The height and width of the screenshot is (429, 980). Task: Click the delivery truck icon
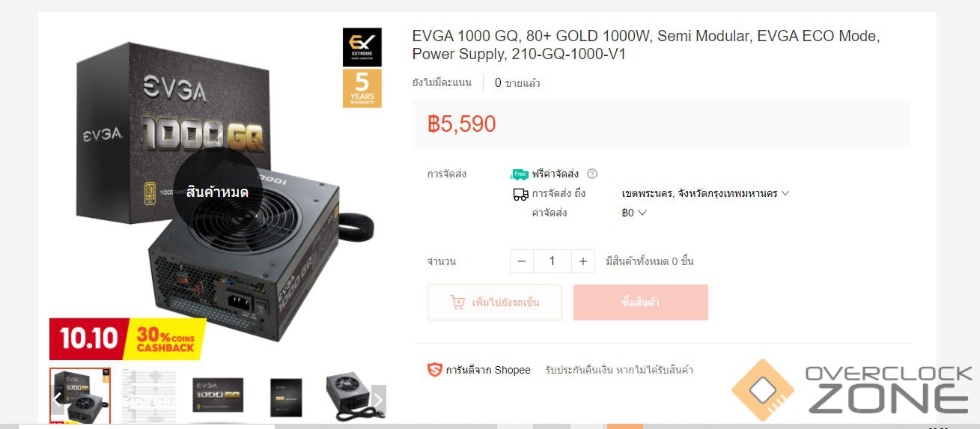click(520, 194)
